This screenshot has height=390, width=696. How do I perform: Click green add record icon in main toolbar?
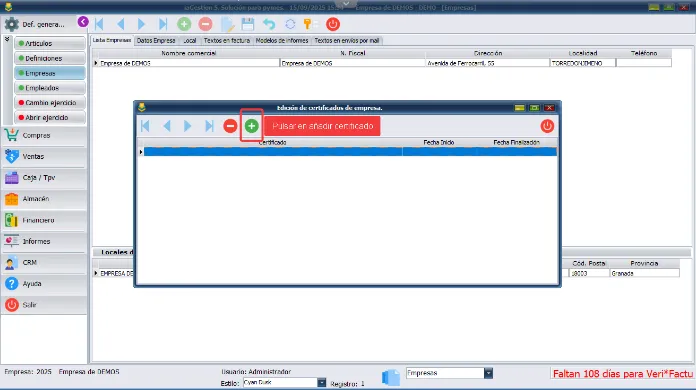184,24
